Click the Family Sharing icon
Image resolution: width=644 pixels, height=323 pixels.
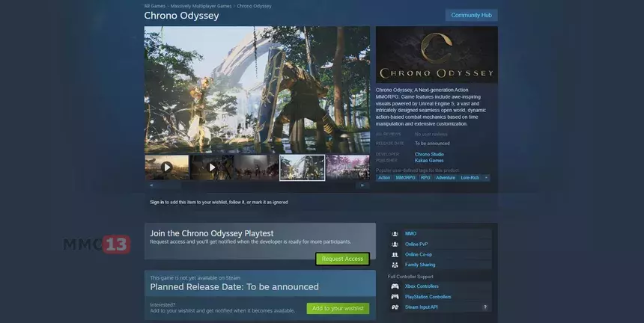click(395, 265)
